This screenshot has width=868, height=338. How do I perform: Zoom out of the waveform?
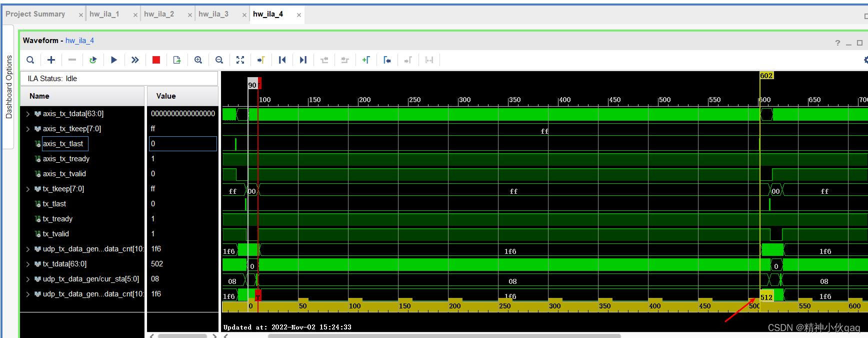(x=219, y=60)
